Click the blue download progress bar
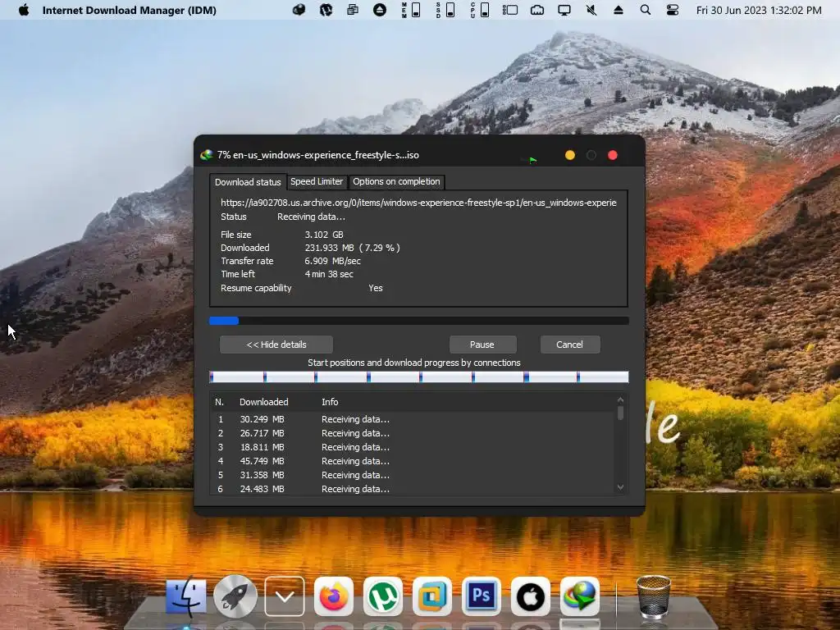The image size is (840, 630). (x=419, y=321)
